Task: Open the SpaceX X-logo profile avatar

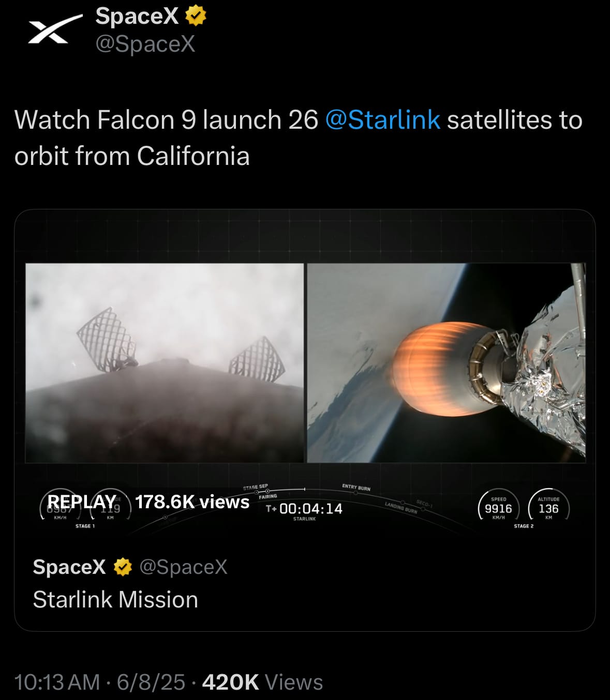Action: click(55, 29)
